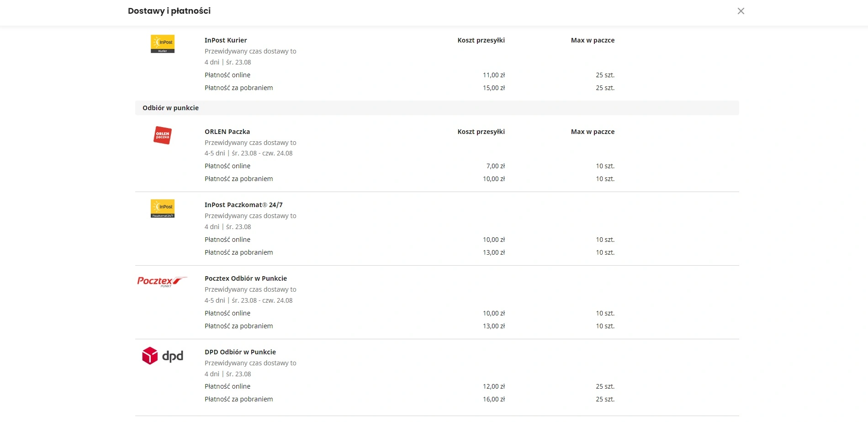Click Płatność za pobraniem under Pocztex
The image size is (868, 422).
pyautogui.click(x=238, y=326)
